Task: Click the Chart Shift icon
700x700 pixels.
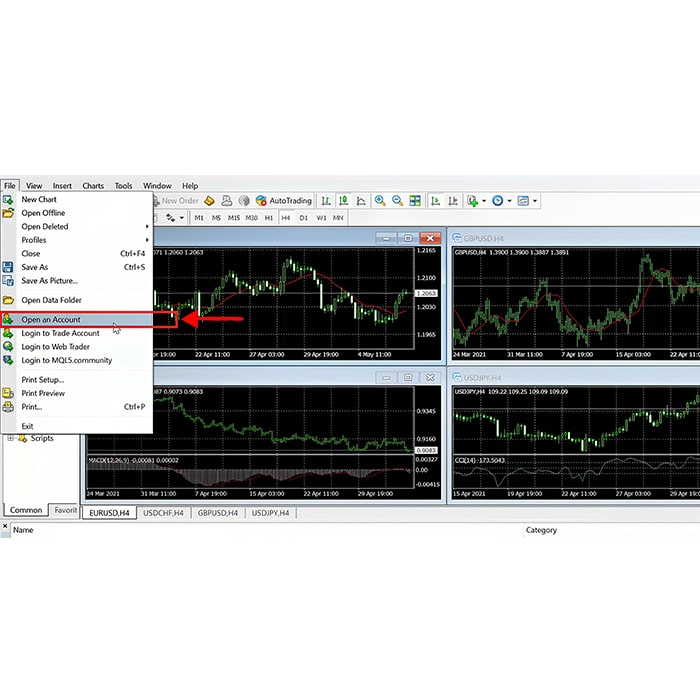Action: (x=452, y=201)
